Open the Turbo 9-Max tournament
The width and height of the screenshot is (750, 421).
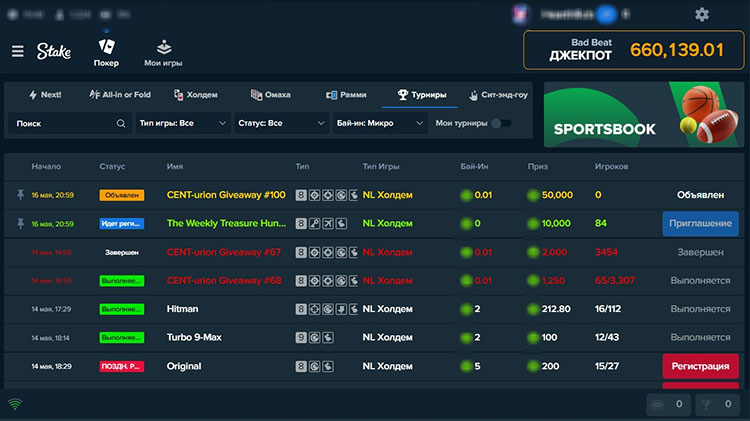coord(194,337)
